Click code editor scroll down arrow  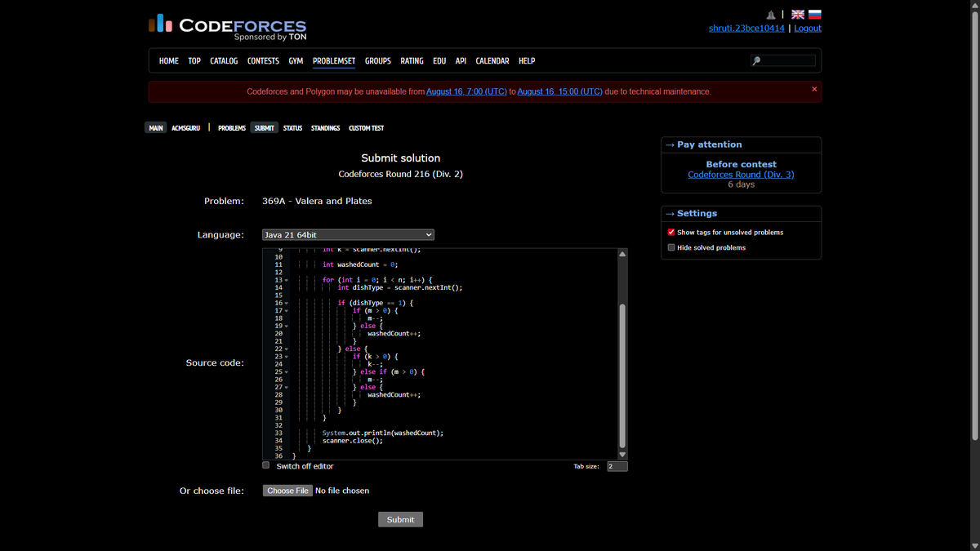622,454
